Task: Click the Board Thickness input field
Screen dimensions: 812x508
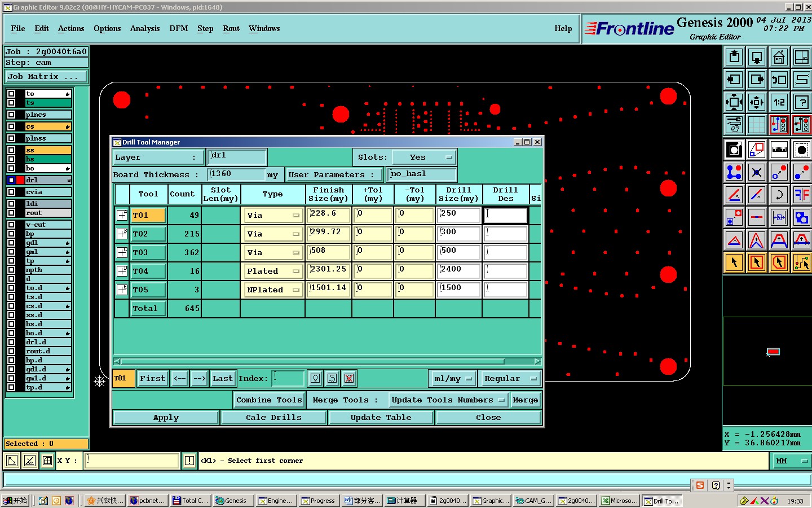Action: pyautogui.click(x=236, y=174)
